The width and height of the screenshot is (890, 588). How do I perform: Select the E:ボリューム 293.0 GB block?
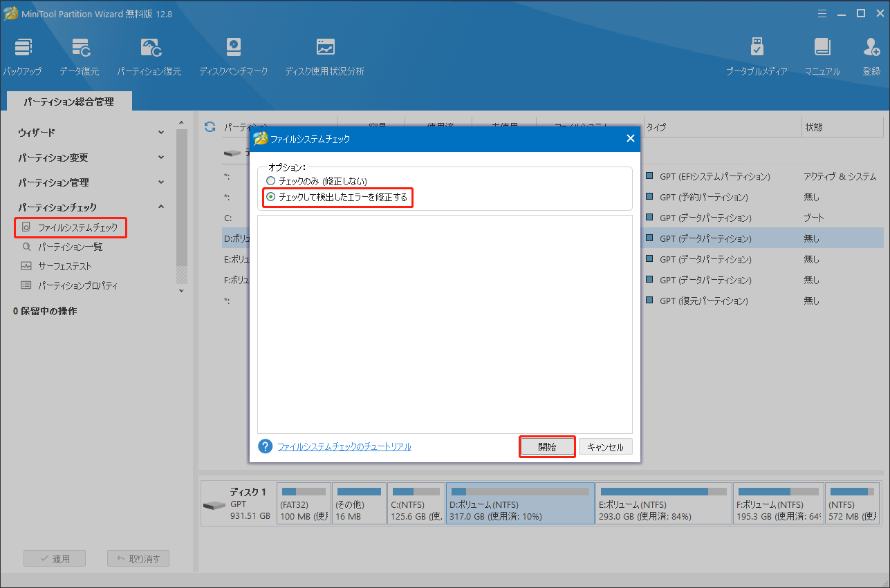(x=663, y=504)
